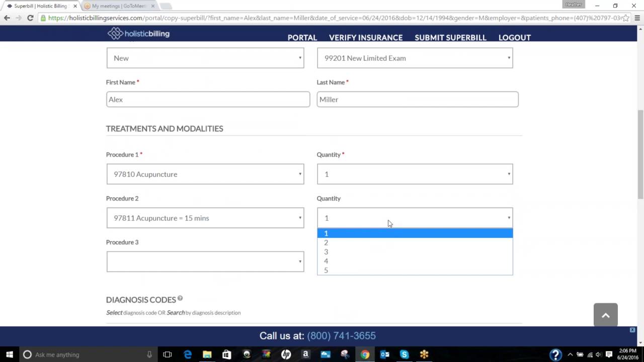Show hidden system tray icons
Screen dimensions: 644x362
[570, 354]
